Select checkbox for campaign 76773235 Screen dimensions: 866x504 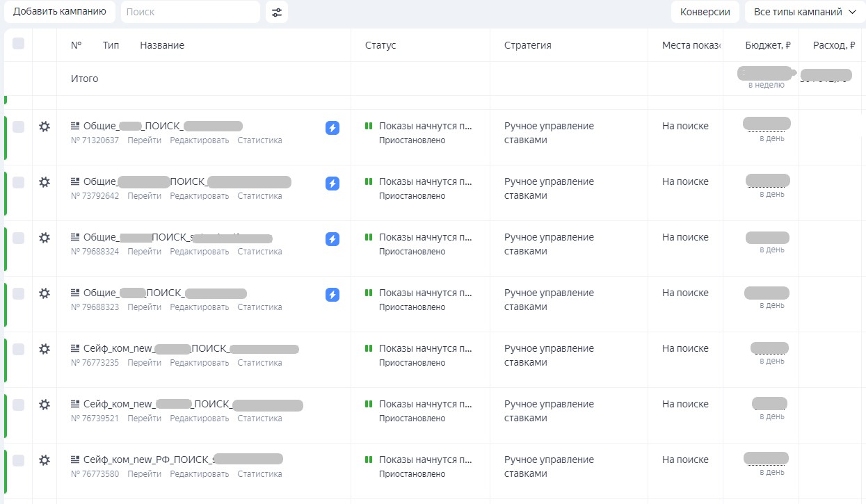pyautogui.click(x=19, y=349)
